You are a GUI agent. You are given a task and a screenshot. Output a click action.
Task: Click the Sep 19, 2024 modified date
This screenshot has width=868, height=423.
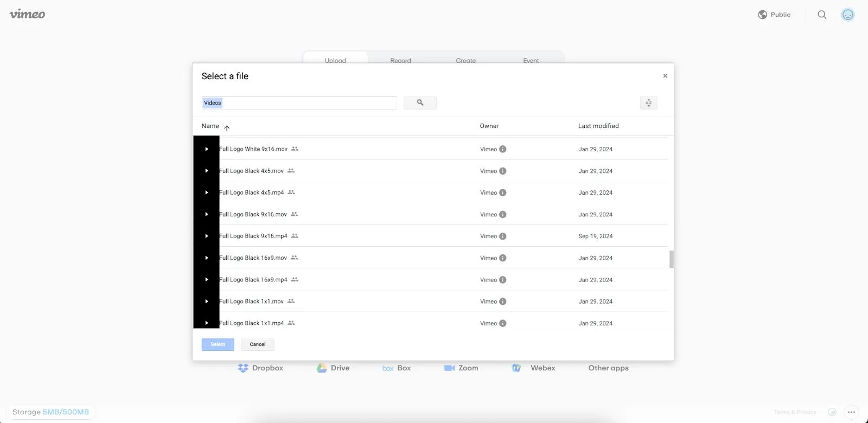(x=595, y=236)
